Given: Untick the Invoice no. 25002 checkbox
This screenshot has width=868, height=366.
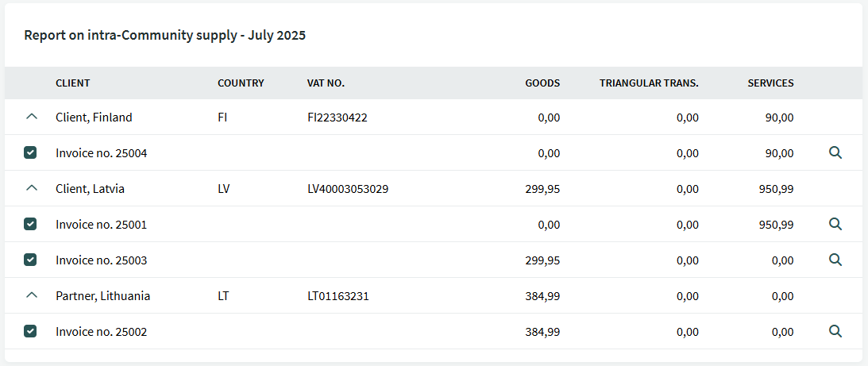Looking at the screenshot, I should [x=30, y=331].
